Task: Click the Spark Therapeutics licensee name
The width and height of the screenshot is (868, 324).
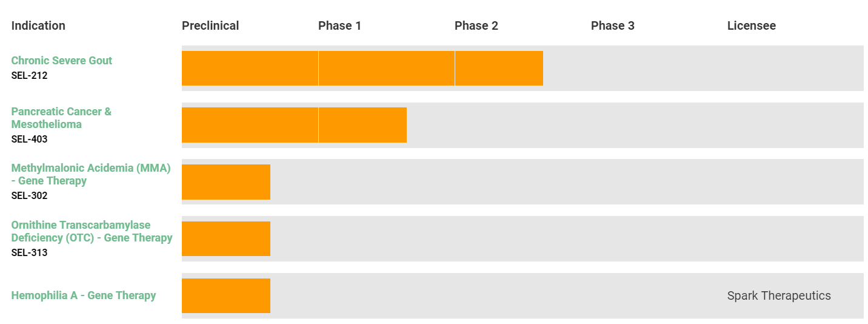Action: 779,296
